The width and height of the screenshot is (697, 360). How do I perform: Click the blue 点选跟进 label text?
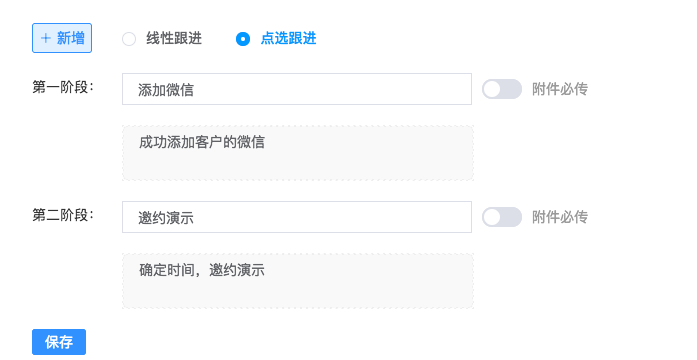288,39
